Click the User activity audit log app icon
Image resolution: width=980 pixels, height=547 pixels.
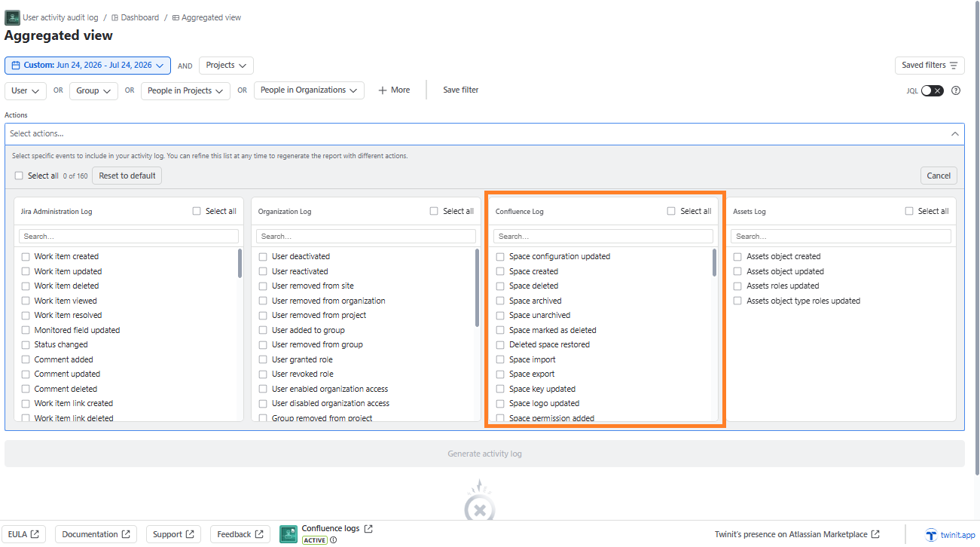12,17
